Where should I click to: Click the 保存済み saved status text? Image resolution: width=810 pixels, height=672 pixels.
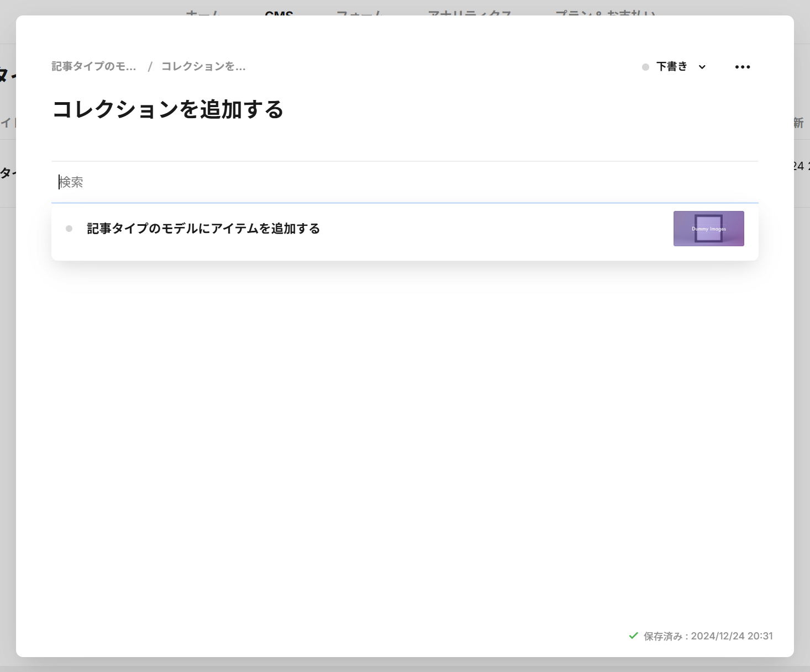pos(708,636)
